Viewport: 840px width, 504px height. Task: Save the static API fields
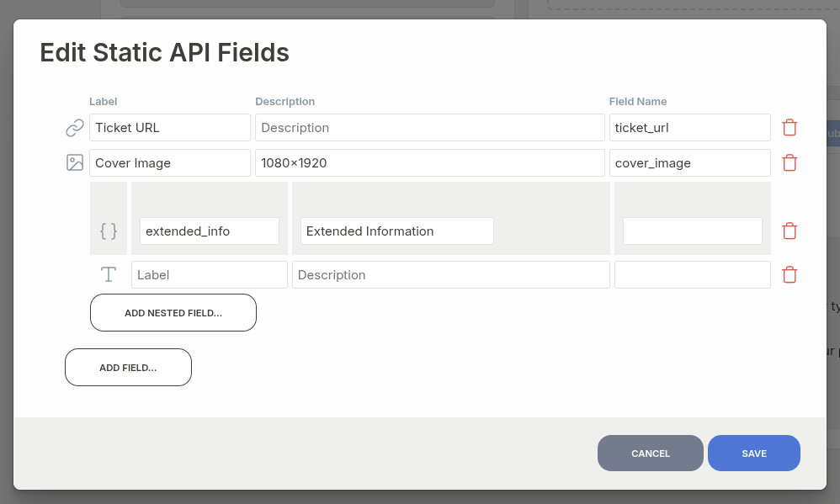click(754, 454)
